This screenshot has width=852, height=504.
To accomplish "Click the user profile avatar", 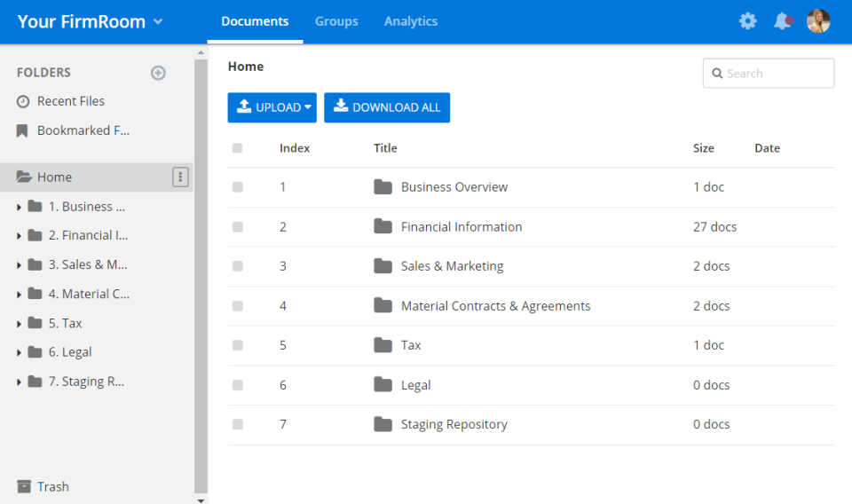I will tap(818, 21).
